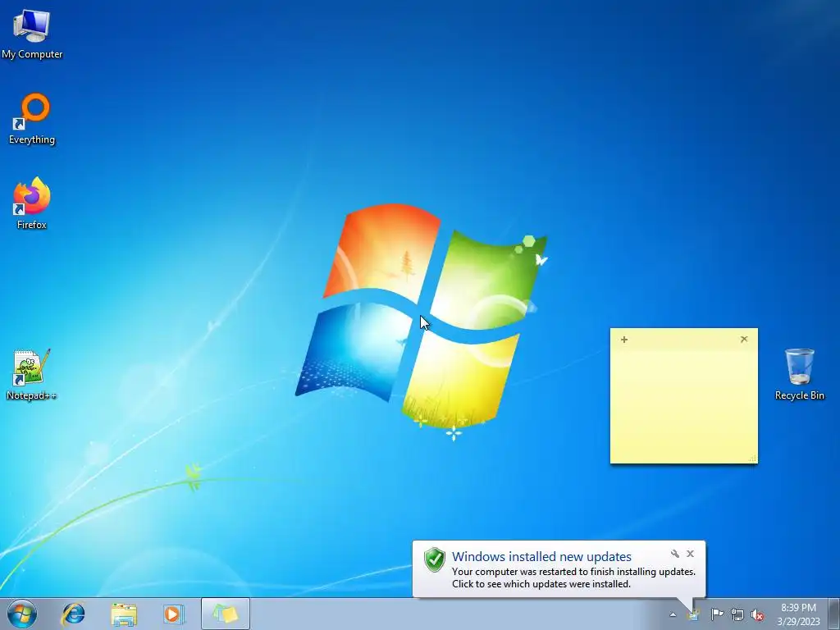Select the Everything search shortcut icon

(x=32, y=119)
